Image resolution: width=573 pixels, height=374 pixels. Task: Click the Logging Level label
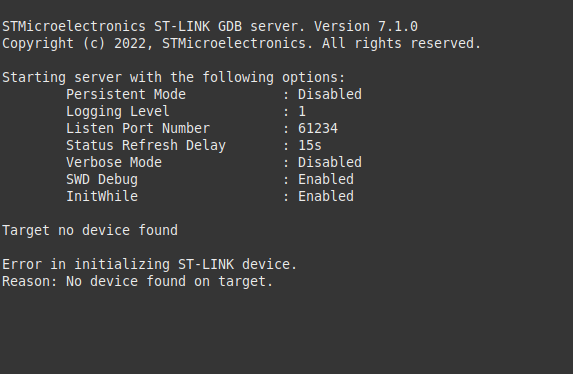pos(118,112)
